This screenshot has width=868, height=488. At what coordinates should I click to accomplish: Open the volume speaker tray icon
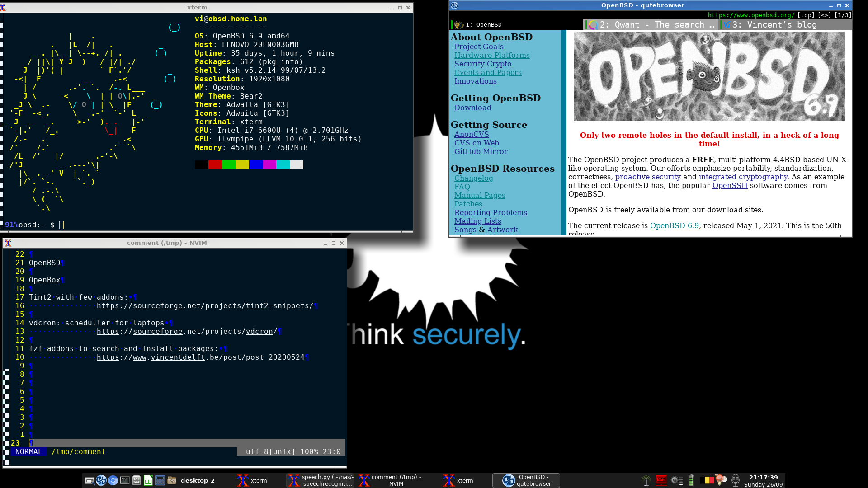pos(676,480)
